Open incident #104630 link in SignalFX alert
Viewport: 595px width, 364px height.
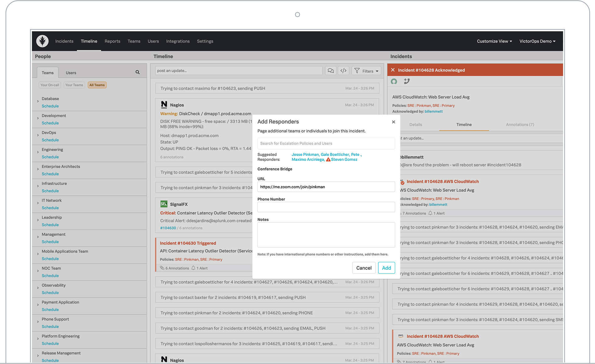coord(168,228)
